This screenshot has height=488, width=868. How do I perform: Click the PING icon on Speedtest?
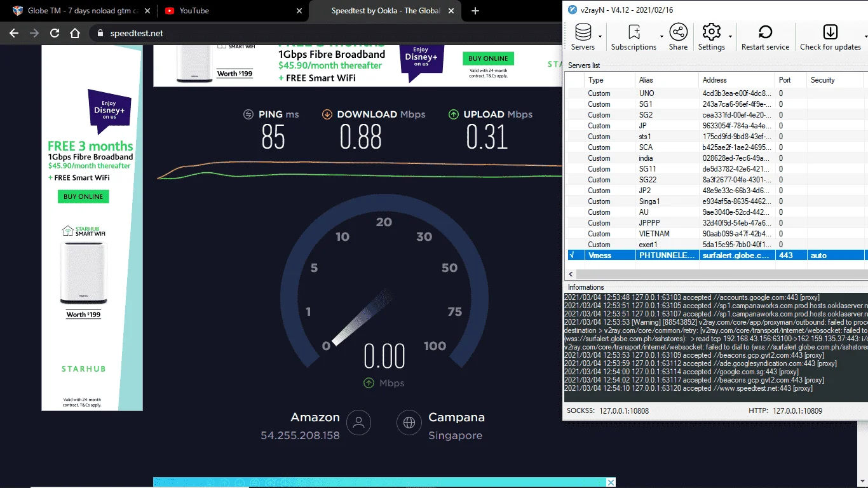248,114
